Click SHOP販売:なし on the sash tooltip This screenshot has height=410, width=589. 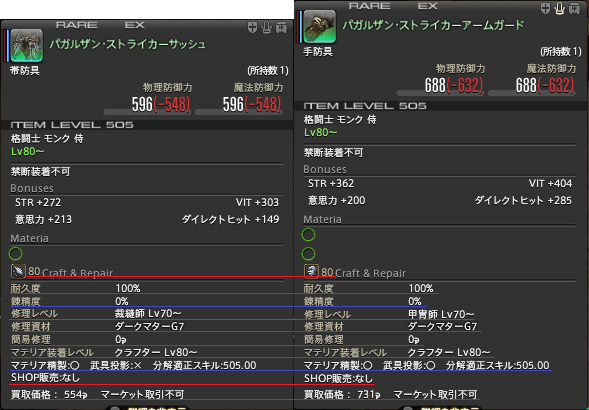click(x=45, y=378)
